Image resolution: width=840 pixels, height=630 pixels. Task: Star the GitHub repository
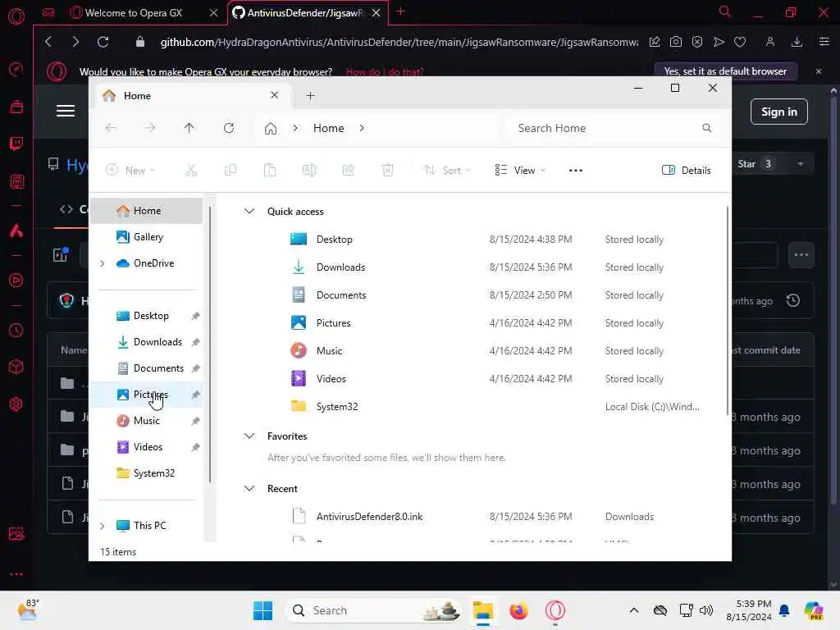756,164
